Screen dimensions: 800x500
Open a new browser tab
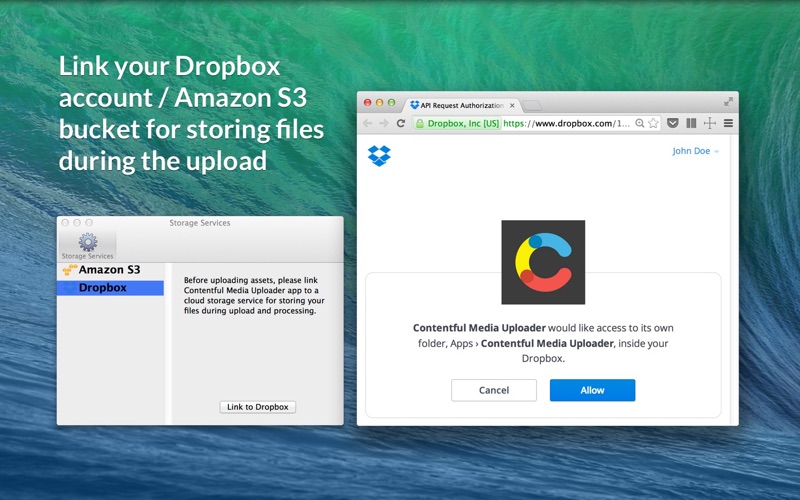[532, 106]
